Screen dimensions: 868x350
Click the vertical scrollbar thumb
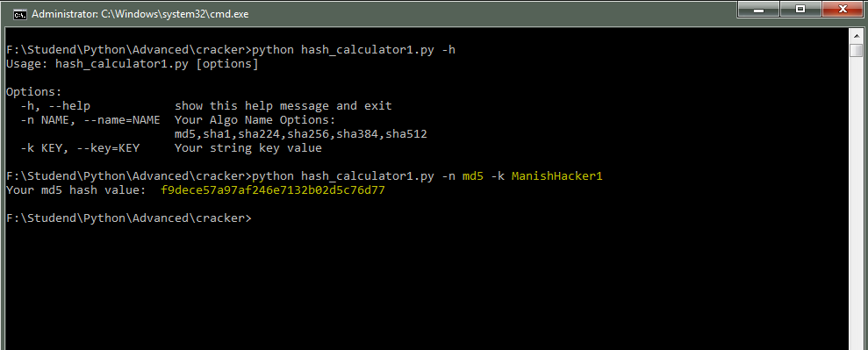click(x=856, y=50)
